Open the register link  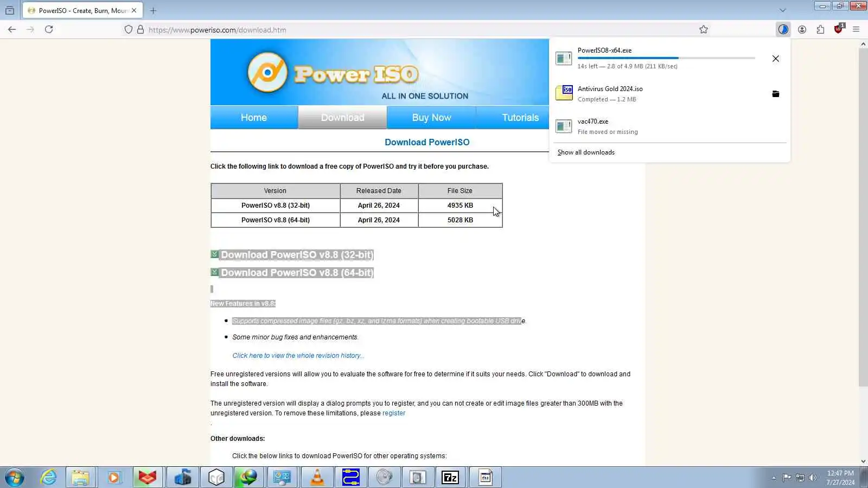point(394,413)
